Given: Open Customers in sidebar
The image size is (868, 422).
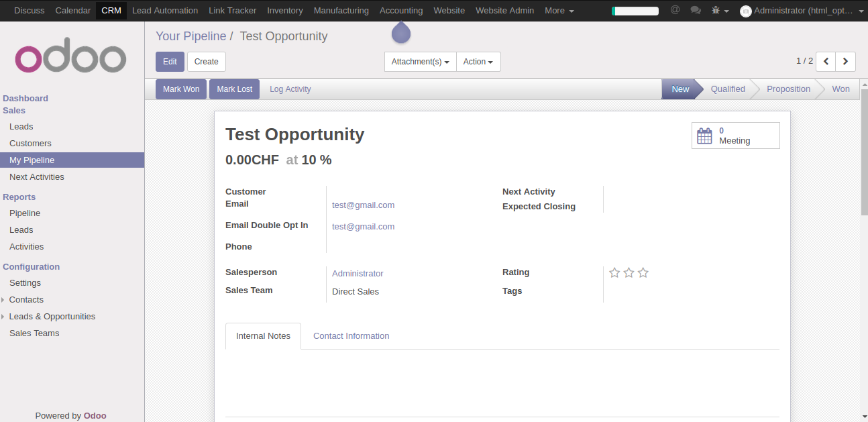Looking at the screenshot, I should click(30, 144).
